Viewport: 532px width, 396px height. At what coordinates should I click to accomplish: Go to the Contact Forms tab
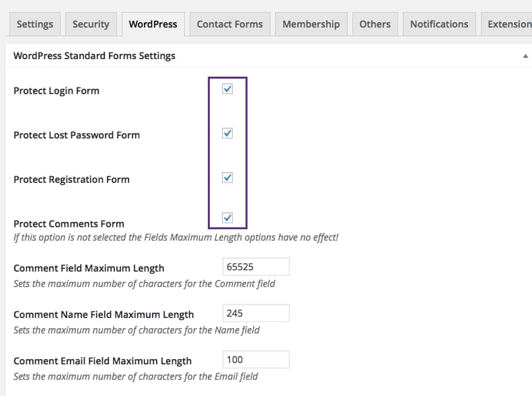(x=229, y=24)
